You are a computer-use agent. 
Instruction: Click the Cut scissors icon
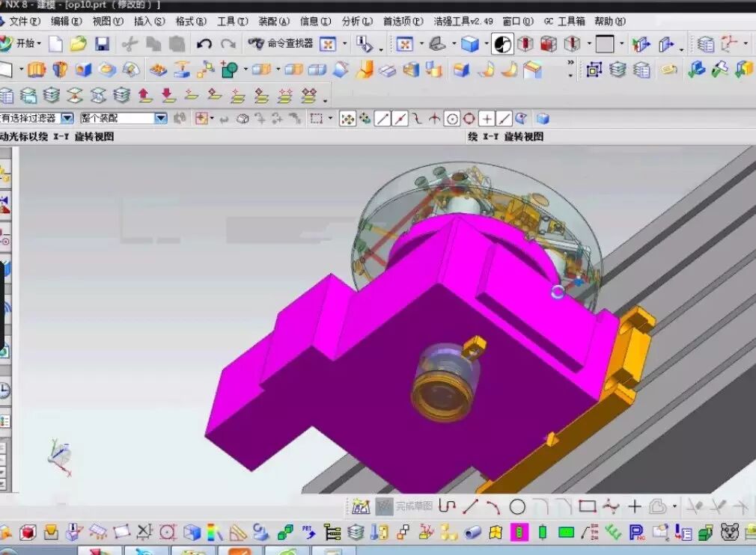(129, 44)
